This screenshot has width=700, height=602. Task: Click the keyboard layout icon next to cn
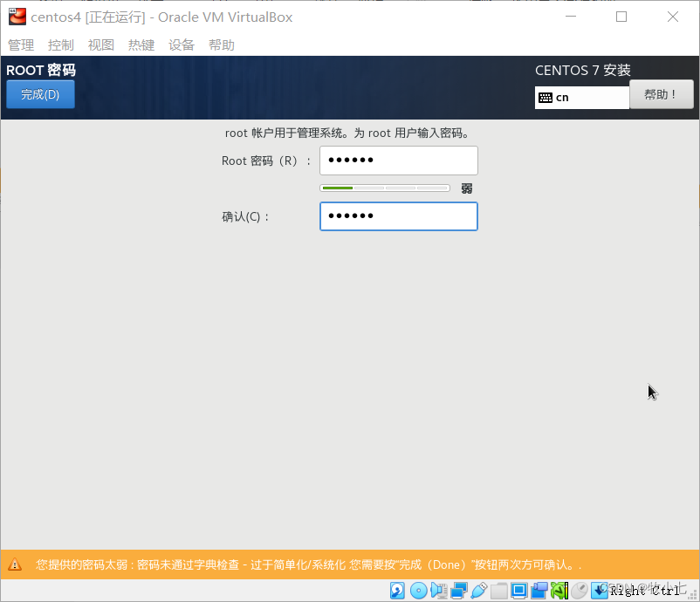tap(546, 98)
